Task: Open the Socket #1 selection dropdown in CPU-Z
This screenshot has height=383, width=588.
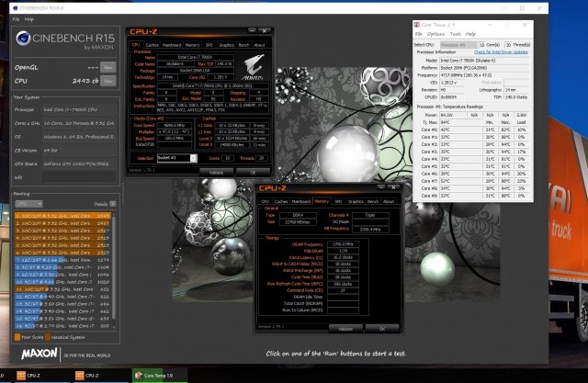Action: (x=176, y=158)
